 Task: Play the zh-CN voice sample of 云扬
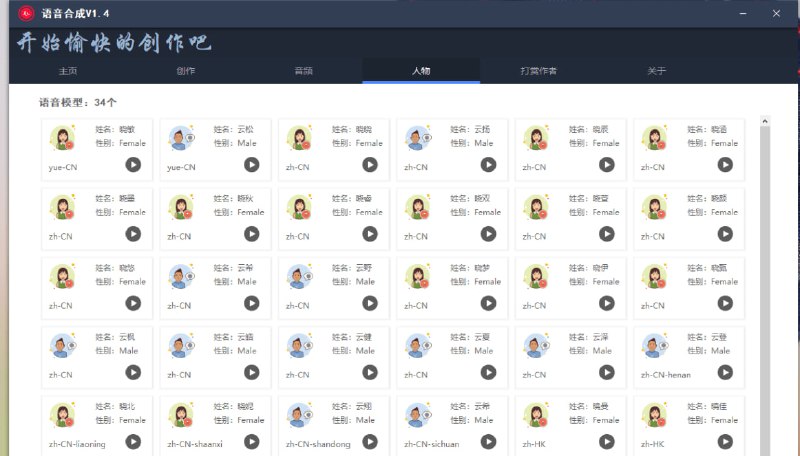pyautogui.click(x=488, y=165)
